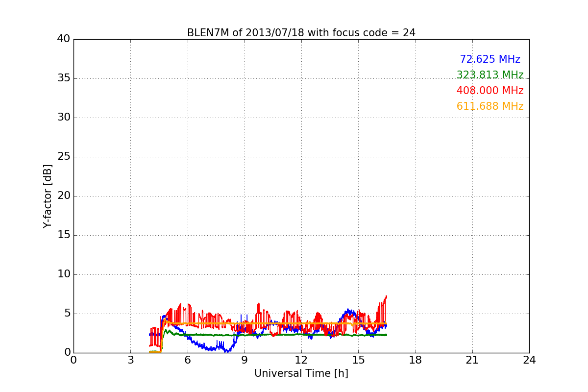Click the y-axis tick label '25'
Screen dimensions: 588x392
coord(64,157)
